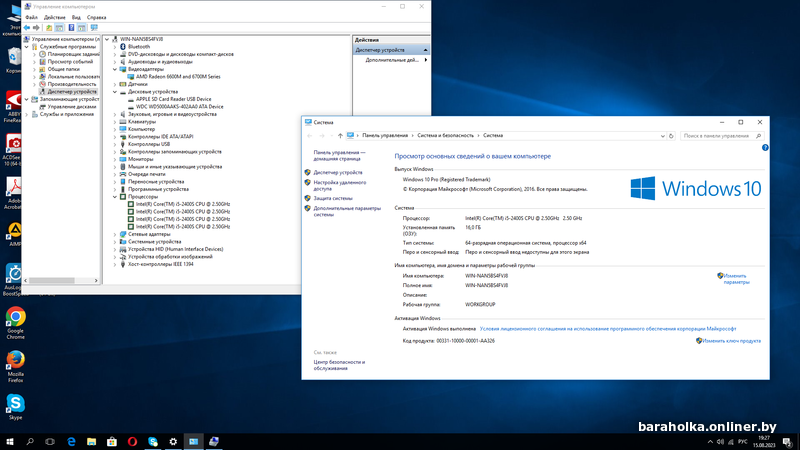This screenshot has width=800, height=450.
Task: Click Панель управления домашняя страница link
Action: click(339, 156)
